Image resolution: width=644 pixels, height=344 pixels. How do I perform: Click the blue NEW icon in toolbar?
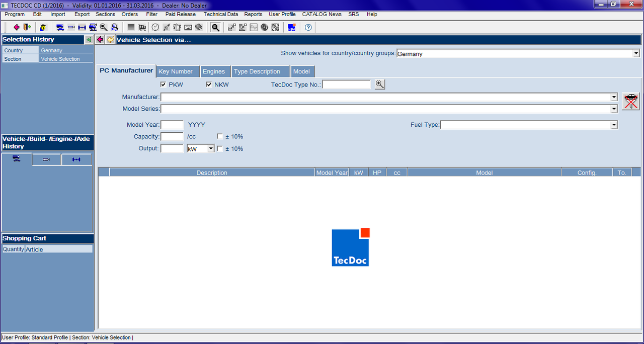coord(291,27)
